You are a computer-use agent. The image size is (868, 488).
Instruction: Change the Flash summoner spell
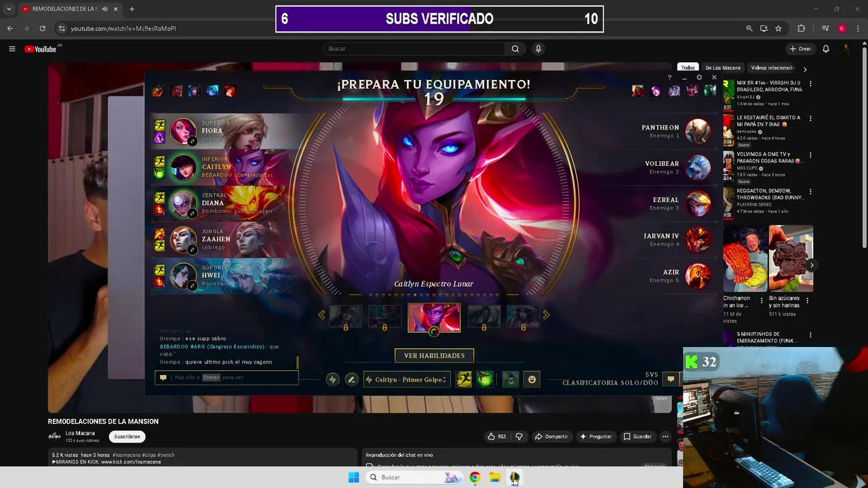point(464,380)
